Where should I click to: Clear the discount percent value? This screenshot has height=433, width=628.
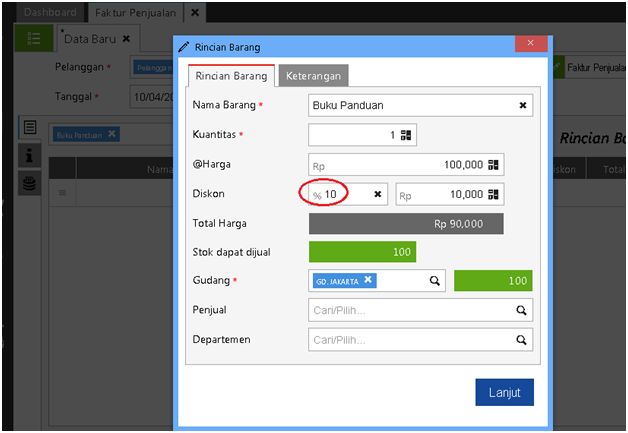coord(377,194)
